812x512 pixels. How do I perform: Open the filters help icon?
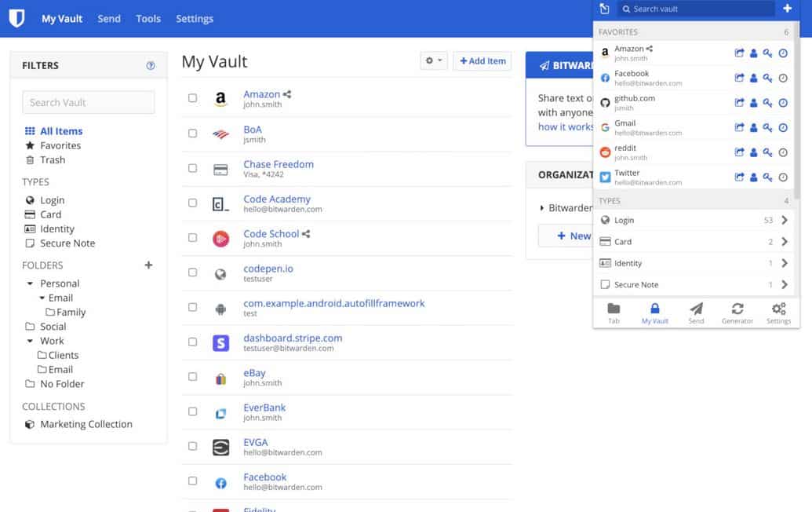[x=150, y=66]
